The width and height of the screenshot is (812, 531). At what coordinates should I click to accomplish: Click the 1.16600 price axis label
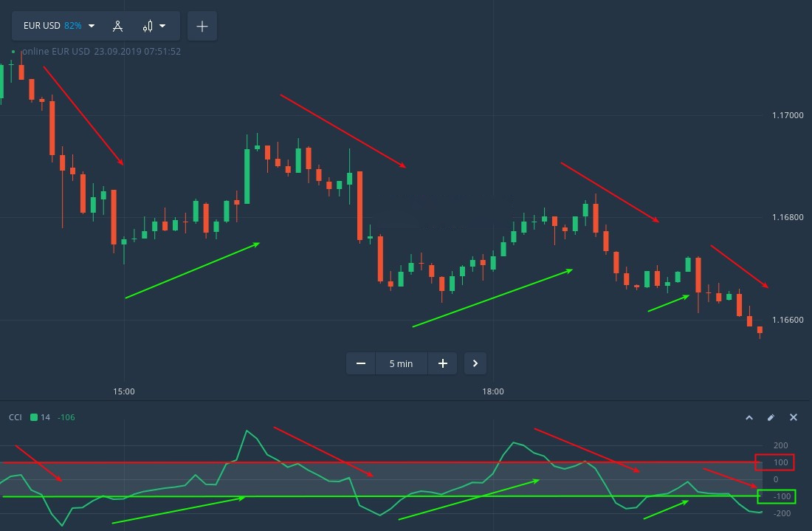788,321
